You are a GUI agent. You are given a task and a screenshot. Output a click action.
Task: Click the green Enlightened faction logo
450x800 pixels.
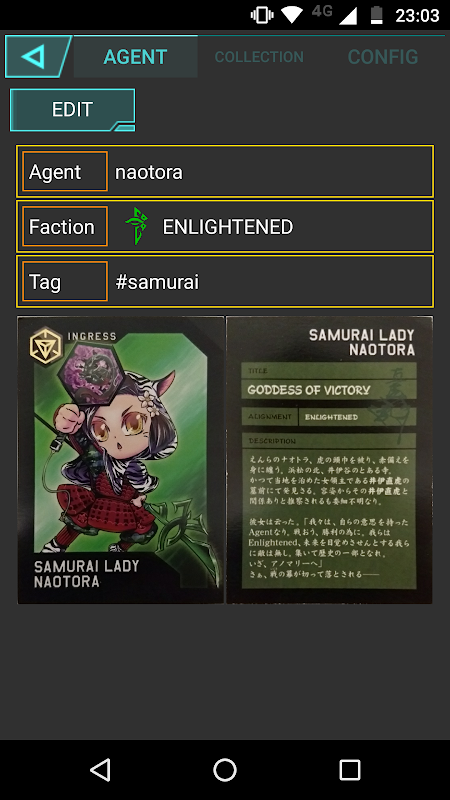tap(137, 226)
